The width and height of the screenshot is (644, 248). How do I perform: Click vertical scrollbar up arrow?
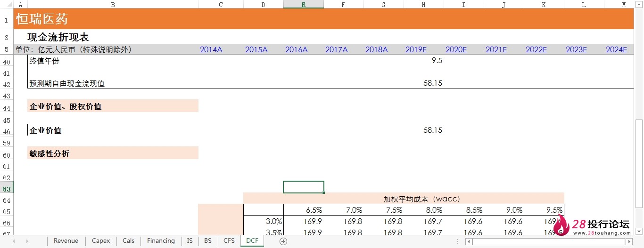pos(639,4)
